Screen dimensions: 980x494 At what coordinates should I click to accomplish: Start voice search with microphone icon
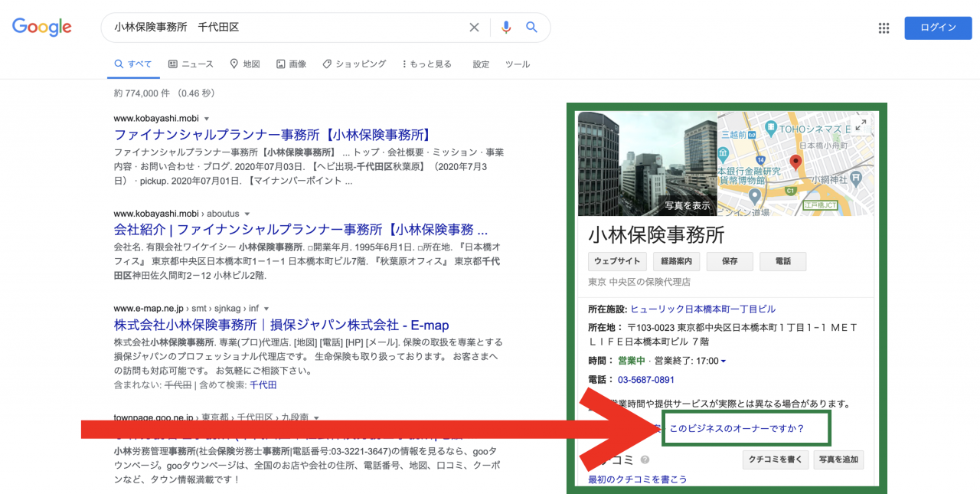[x=505, y=28]
